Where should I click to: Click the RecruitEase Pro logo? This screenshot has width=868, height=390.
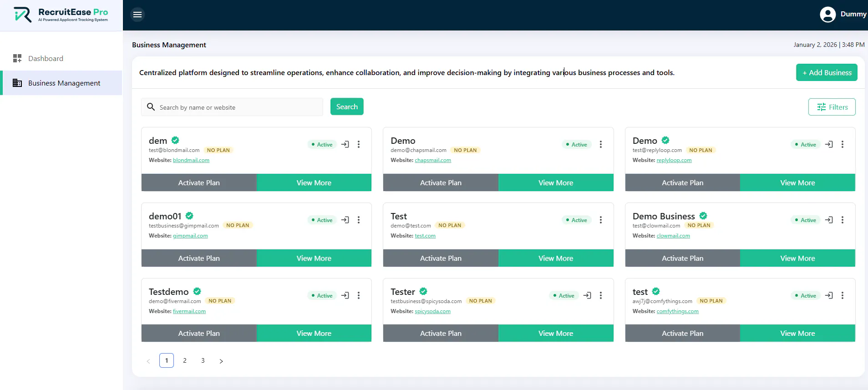[61, 15]
